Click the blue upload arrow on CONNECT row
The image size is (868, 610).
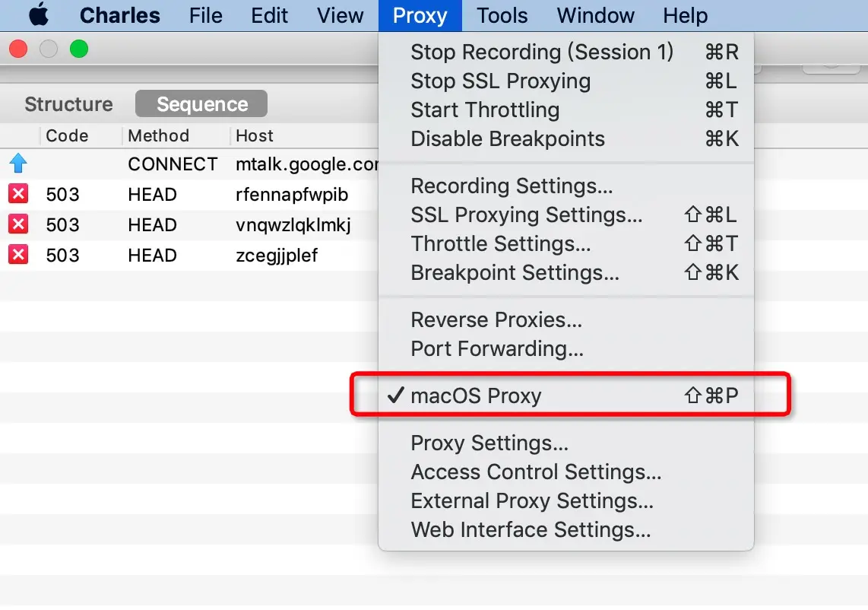(18, 164)
